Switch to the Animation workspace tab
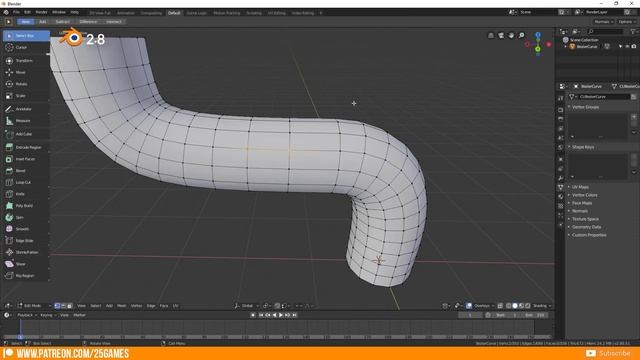This screenshot has width=640, height=360. click(126, 13)
